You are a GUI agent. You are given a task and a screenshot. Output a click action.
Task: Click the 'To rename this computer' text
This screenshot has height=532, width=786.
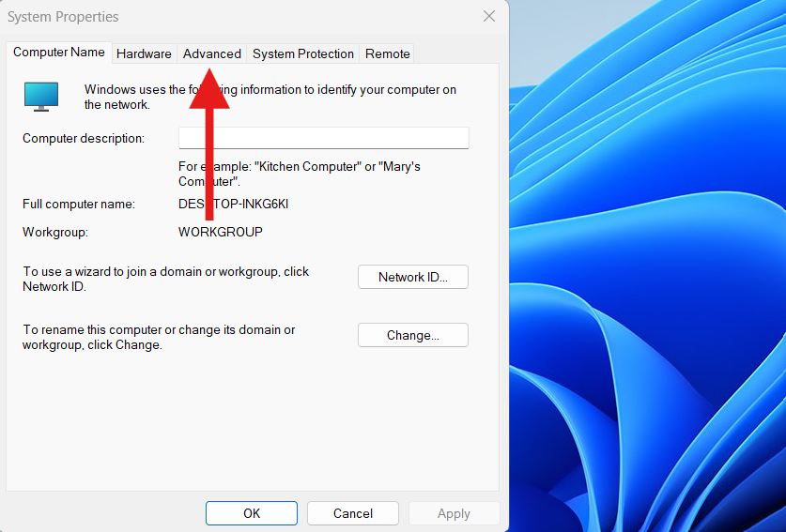click(159, 337)
